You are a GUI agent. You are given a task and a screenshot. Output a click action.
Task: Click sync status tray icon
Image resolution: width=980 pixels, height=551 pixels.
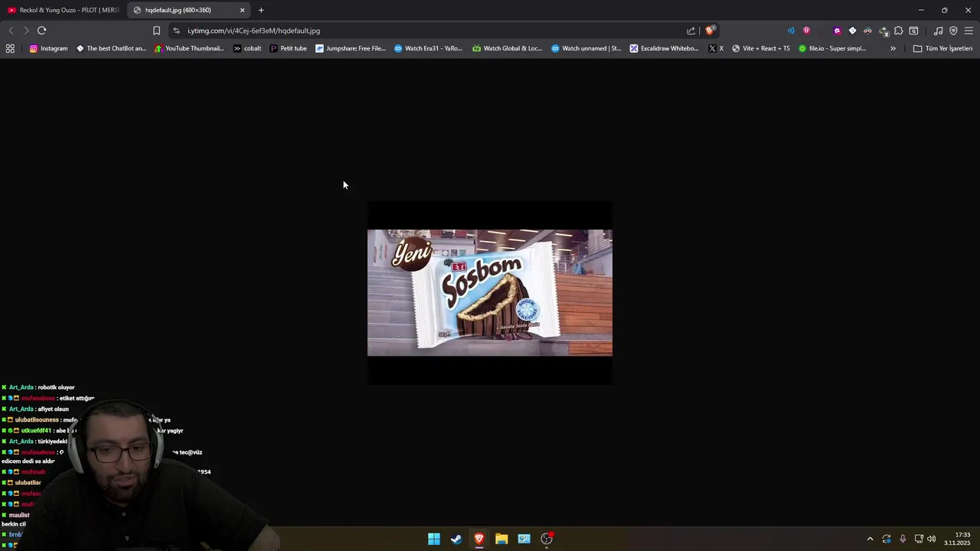[x=887, y=539]
